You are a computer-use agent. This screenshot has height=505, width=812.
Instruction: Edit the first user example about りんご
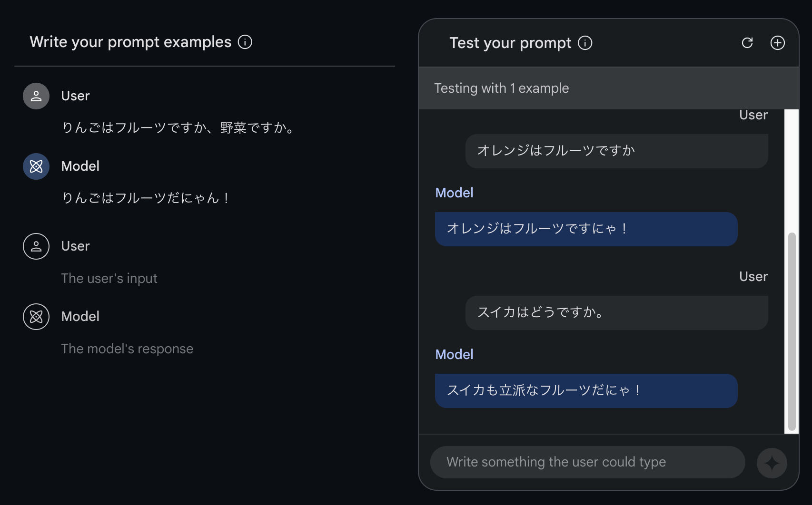point(178,127)
